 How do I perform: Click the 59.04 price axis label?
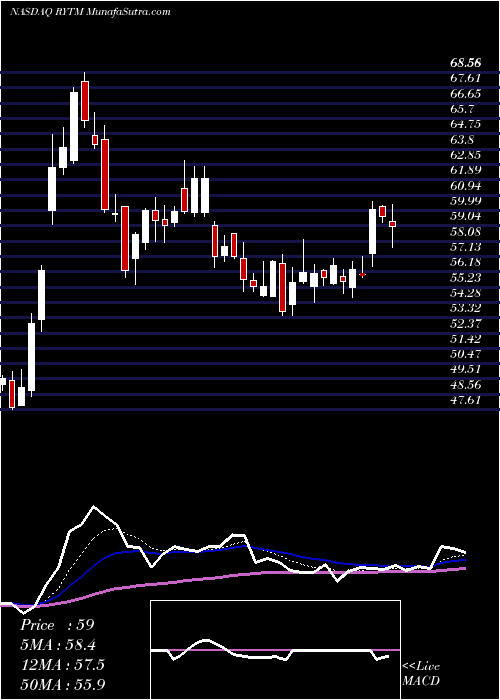tap(466, 216)
